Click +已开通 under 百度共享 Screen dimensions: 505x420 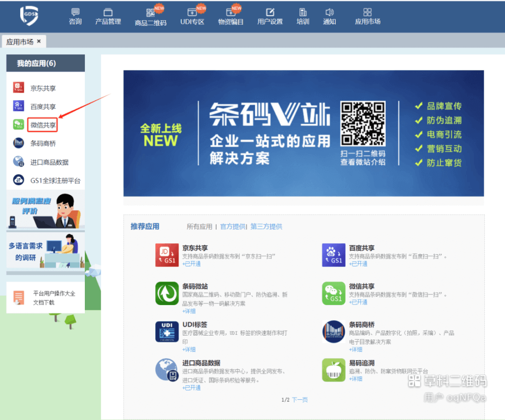coord(358,264)
